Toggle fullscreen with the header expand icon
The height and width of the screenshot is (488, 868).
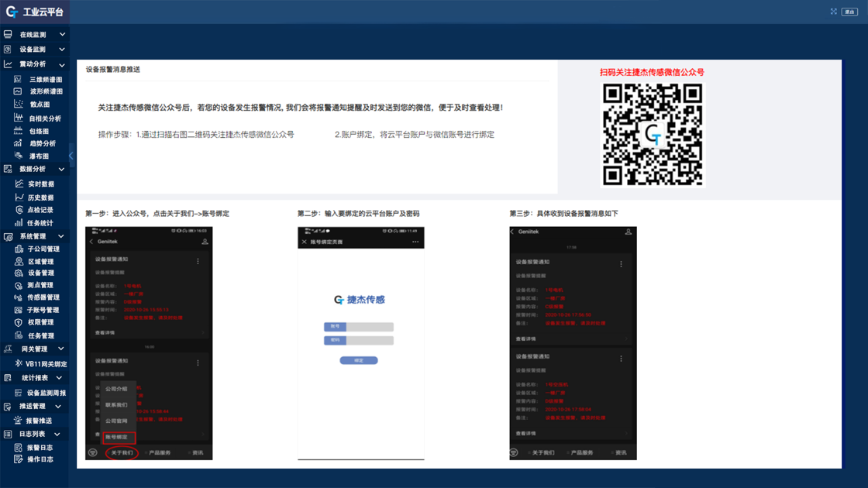833,12
